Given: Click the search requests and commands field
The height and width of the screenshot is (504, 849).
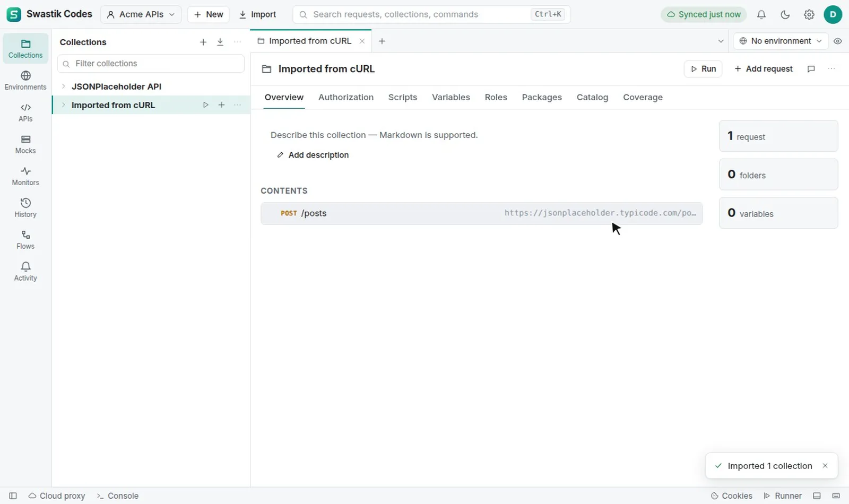Looking at the screenshot, I should click(x=431, y=14).
